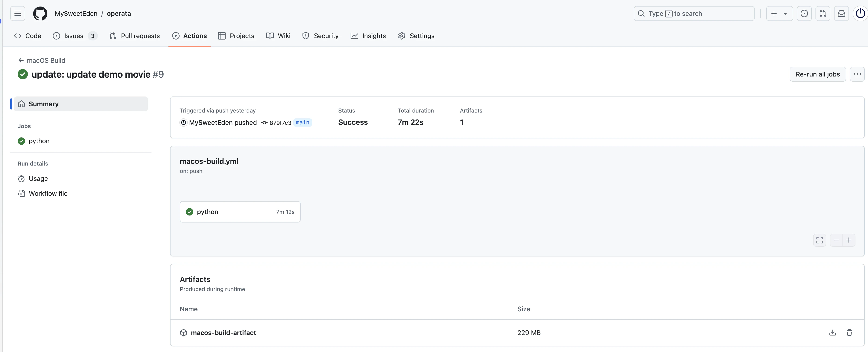Open the notifications inbox icon
The width and height of the screenshot is (868, 352).
click(841, 13)
